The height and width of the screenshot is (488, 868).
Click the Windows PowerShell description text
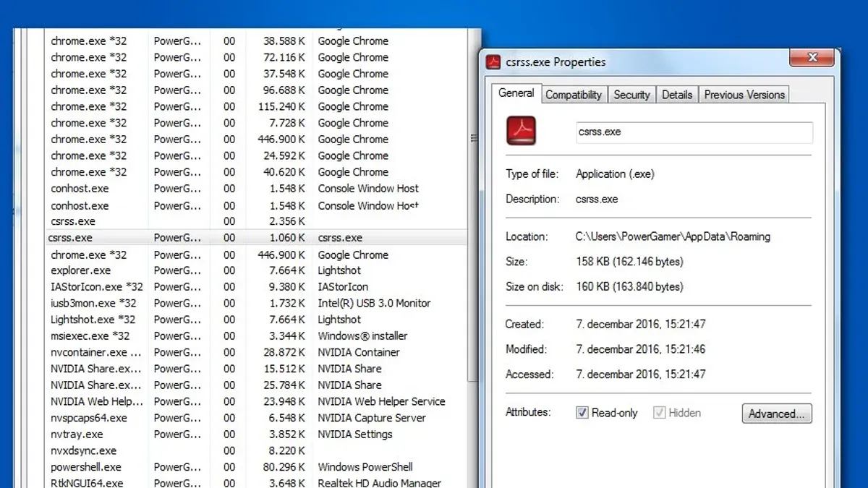[365, 467]
